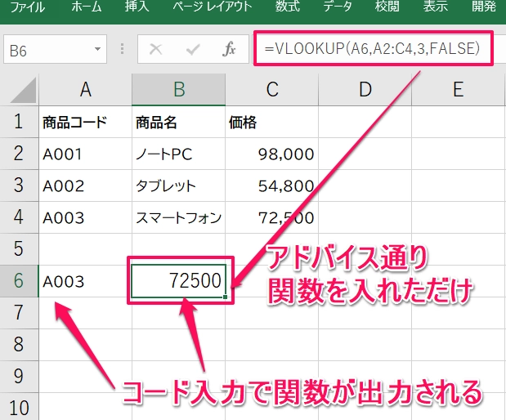Viewport: 506px width, 420px height.
Task: Switch to the 表示 tab
Action: [x=436, y=7]
